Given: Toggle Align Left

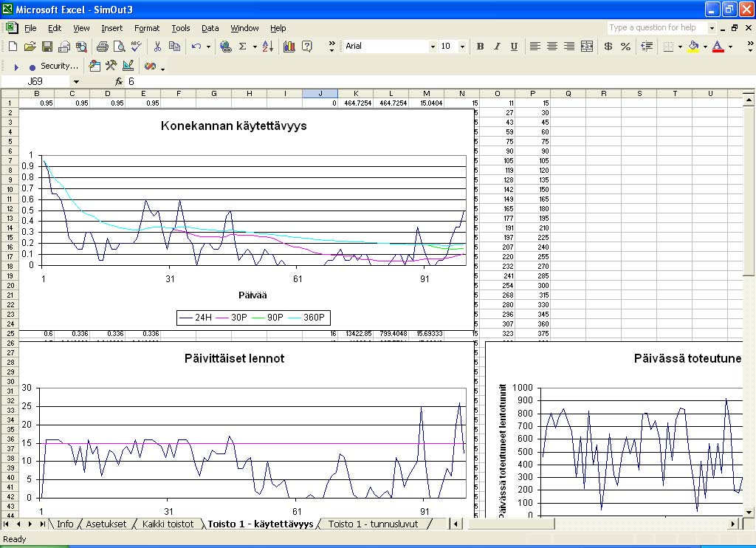Looking at the screenshot, I should click(535, 47).
